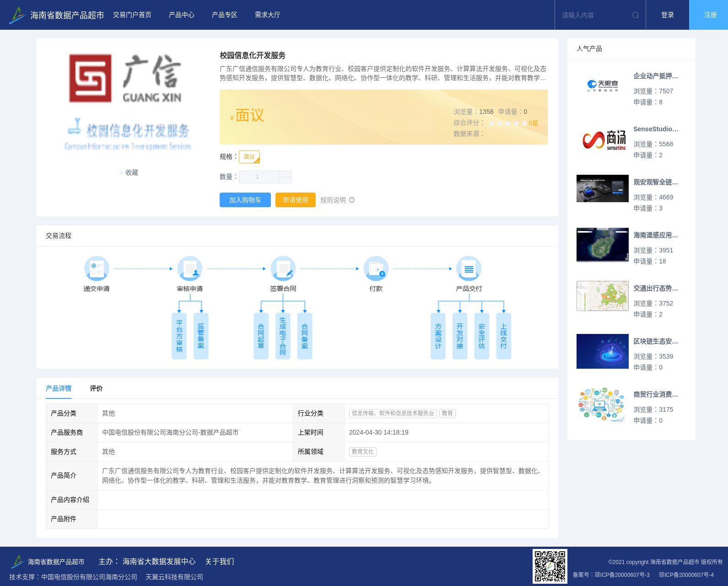Click the 企业动产抵押... product title
Screen dimensions: 728x586
(656, 76)
